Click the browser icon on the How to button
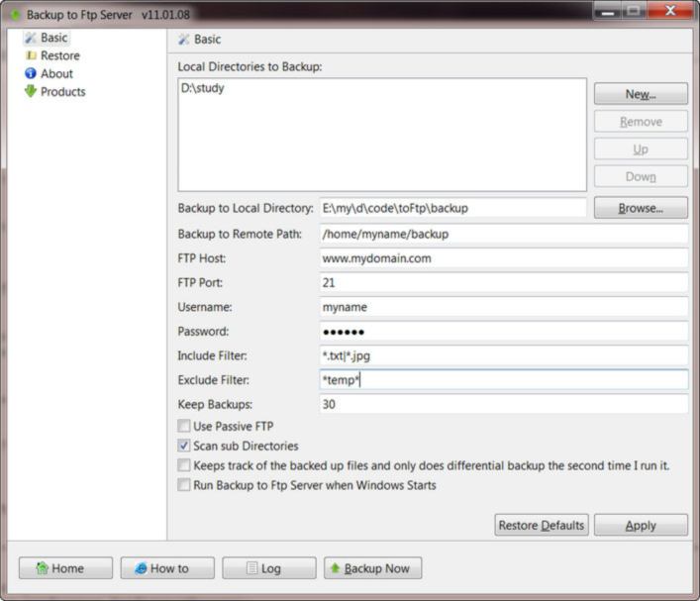Screen dimensions: 700x601 tap(141, 568)
